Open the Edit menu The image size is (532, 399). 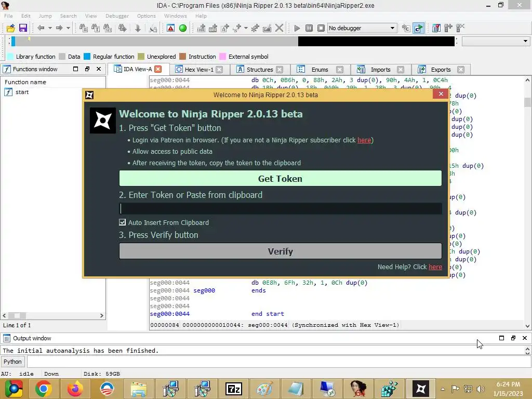(26, 16)
